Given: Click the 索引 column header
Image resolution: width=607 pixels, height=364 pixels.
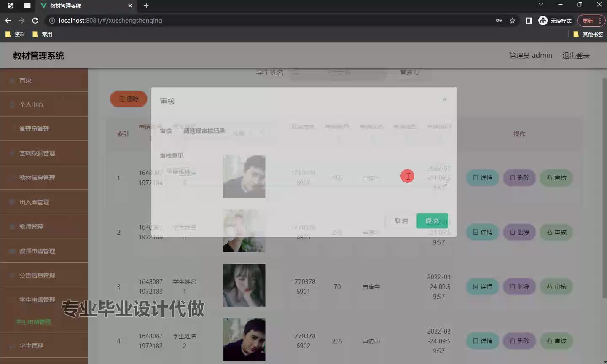Looking at the screenshot, I should pos(123,134).
